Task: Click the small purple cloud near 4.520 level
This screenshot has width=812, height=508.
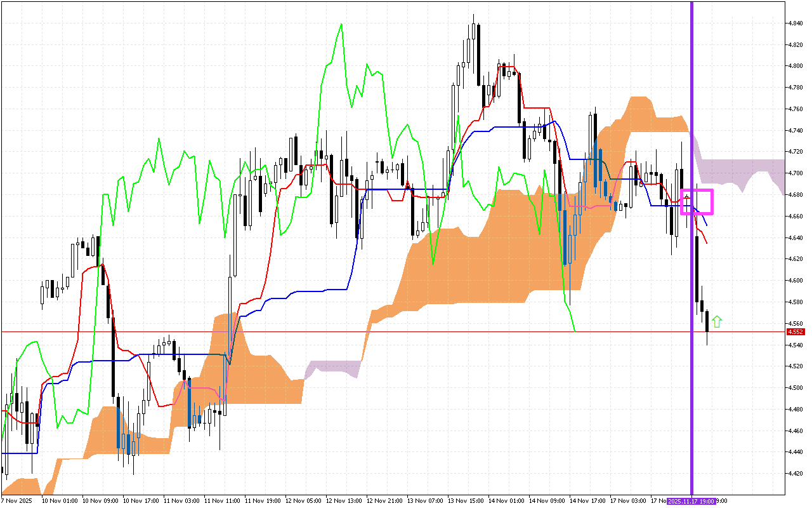Action: pos(333,368)
